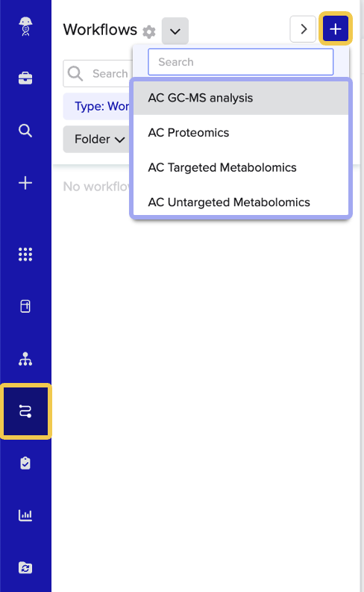Open the bar chart insights icon
The height and width of the screenshot is (592, 364).
pos(25,515)
